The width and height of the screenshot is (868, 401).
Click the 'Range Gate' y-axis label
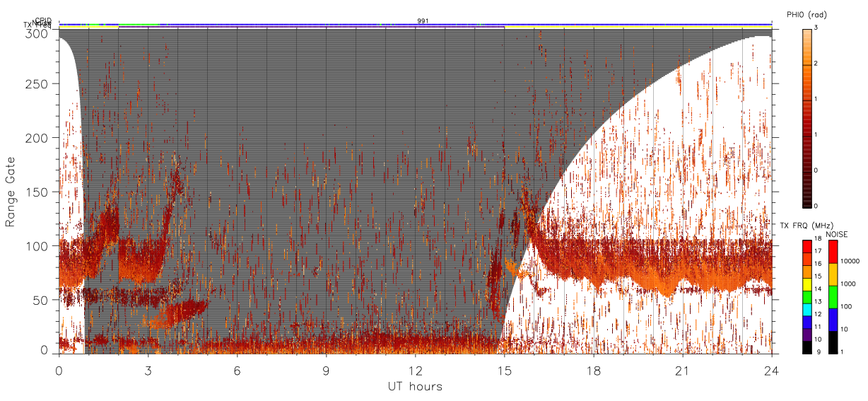pyautogui.click(x=11, y=192)
